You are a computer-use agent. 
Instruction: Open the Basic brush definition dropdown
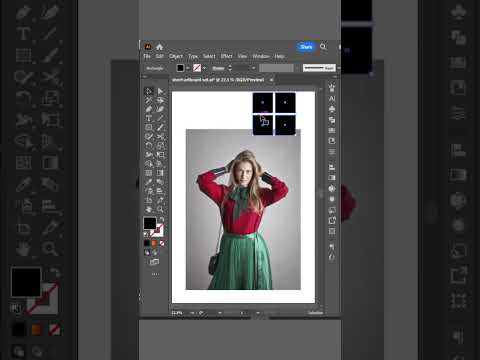click(338, 68)
